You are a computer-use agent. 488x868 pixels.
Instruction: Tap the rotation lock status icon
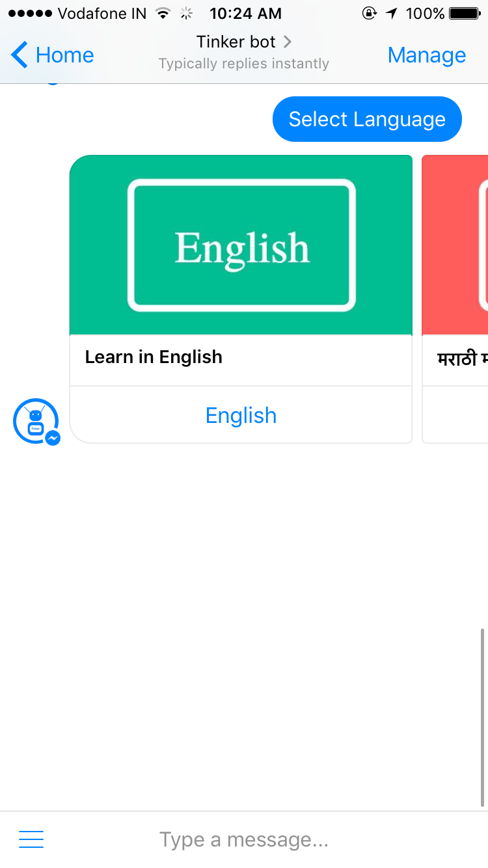[x=370, y=13]
